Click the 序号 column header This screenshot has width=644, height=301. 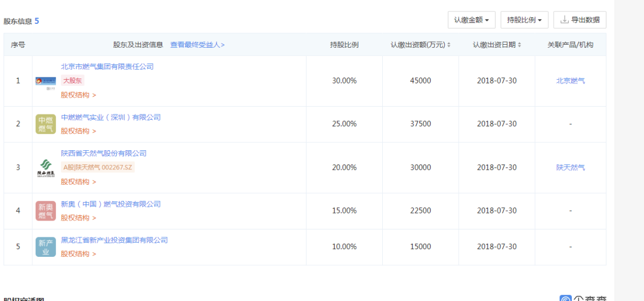[18, 45]
